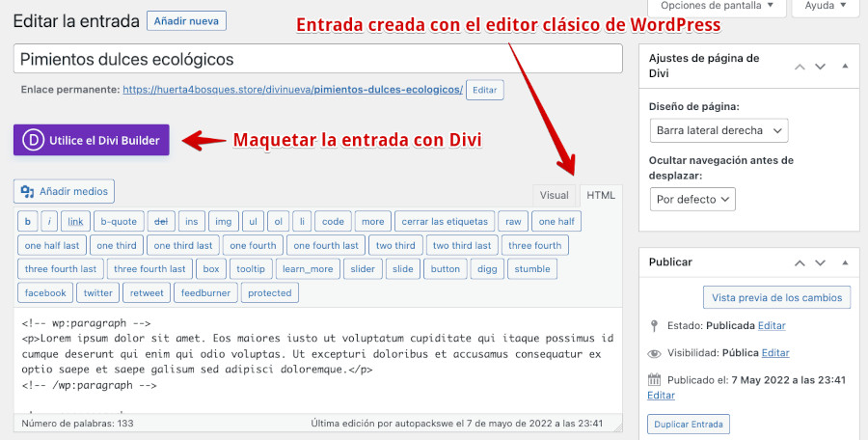This screenshot has height=440, width=868.
Task: Click the post title field
Action: tap(317, 59)
